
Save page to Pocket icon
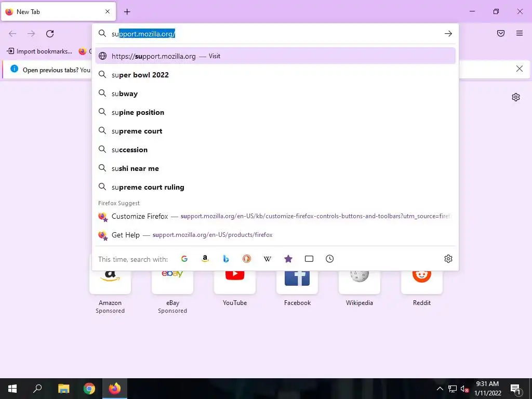[x=501, y=33]
